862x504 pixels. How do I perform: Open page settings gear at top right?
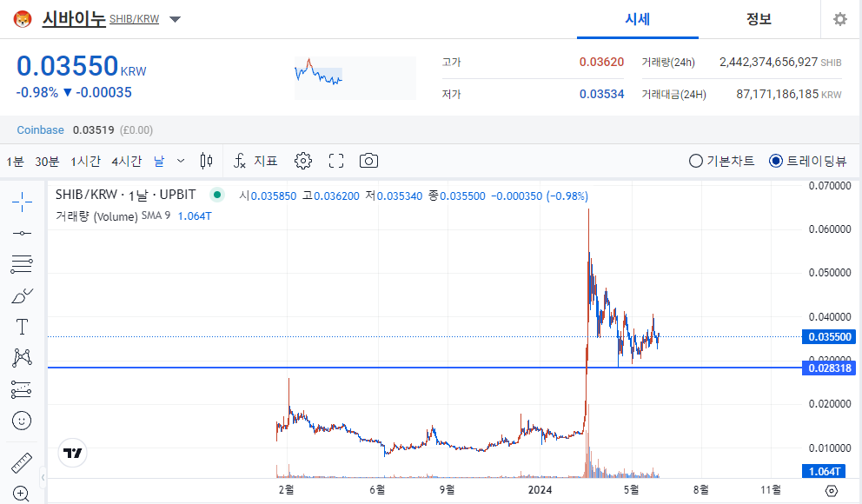pos(840,19)
